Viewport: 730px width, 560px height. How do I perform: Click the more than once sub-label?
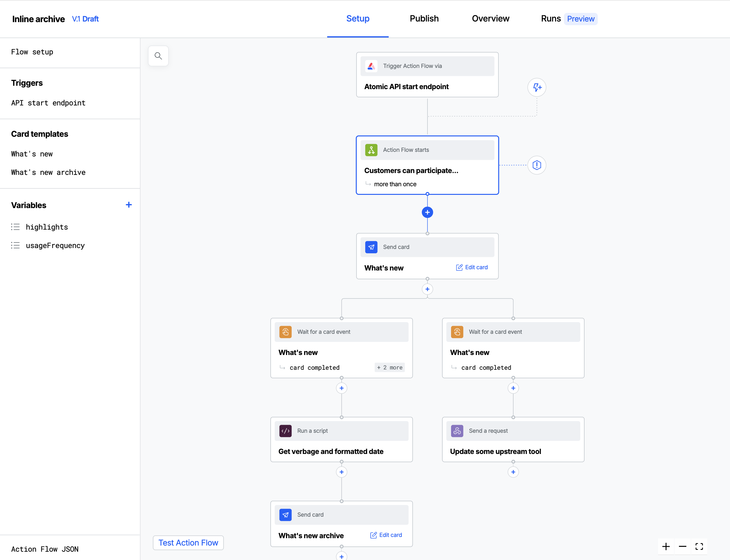coord(395,184)
